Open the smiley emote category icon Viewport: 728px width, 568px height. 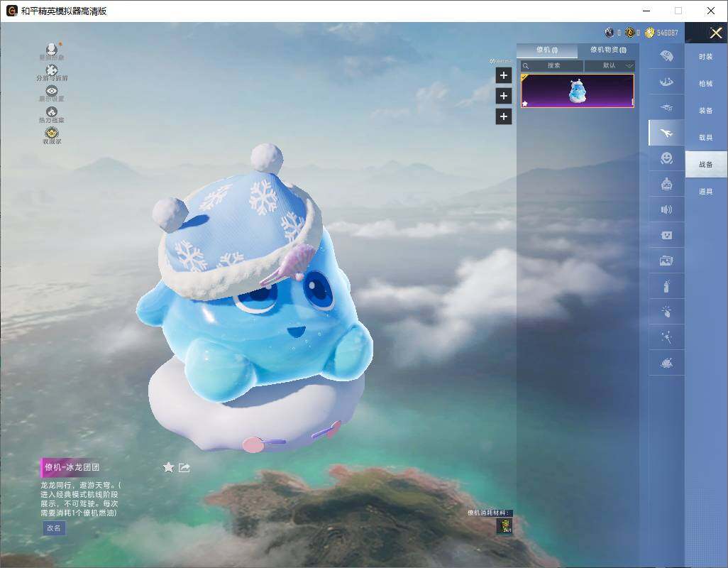tap(667, 158)
